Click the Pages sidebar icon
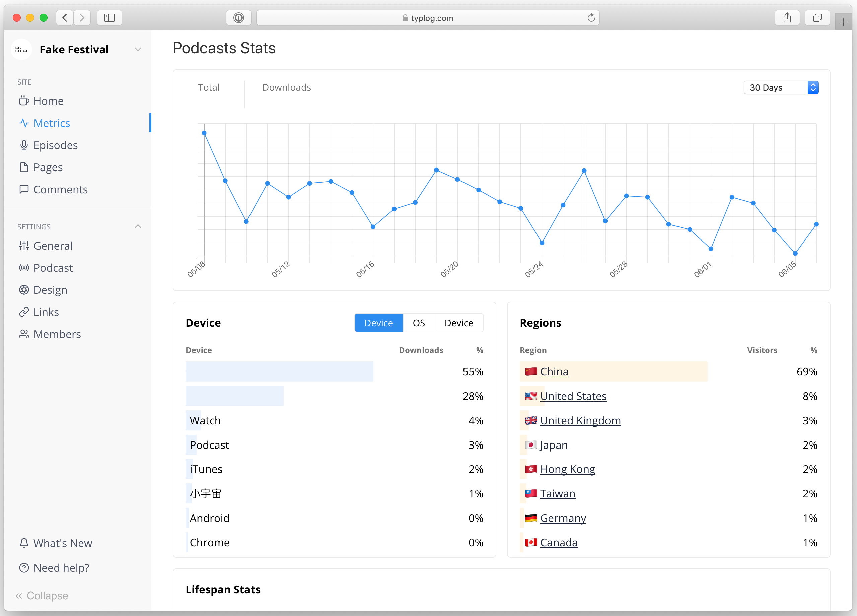 pos(24,167)
